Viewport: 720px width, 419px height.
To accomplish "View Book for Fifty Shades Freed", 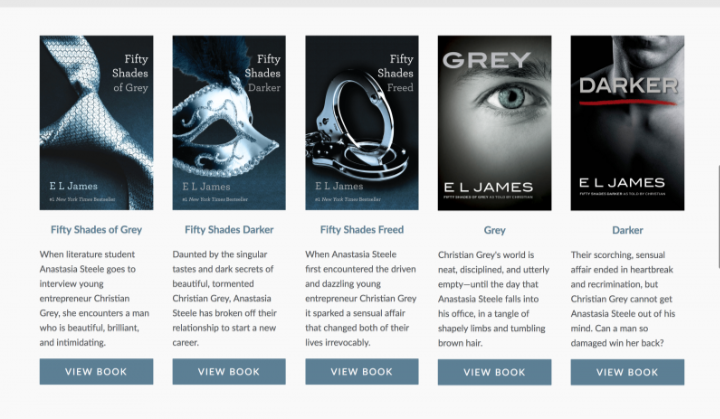I will tap(362, 372).
